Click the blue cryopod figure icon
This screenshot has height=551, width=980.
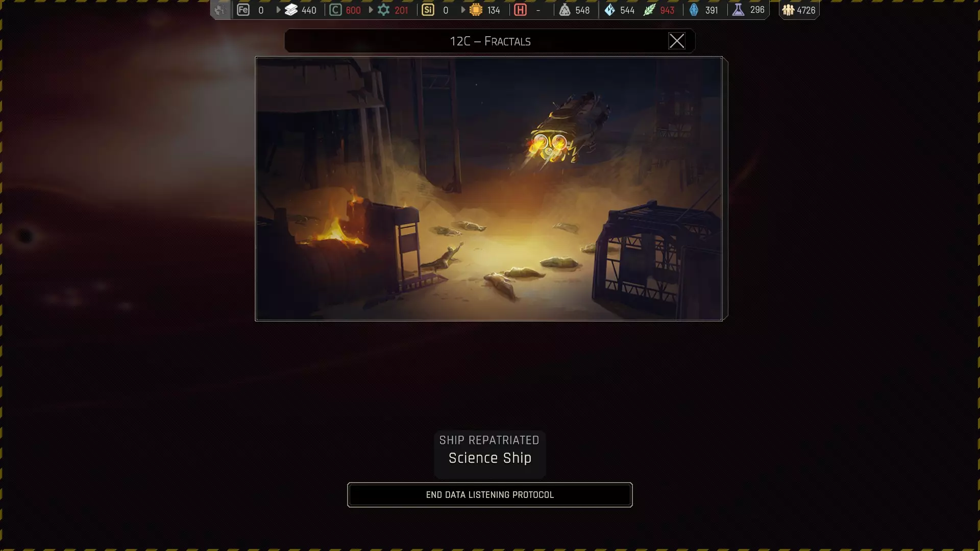pyautogui.click(x=694, y=10)
